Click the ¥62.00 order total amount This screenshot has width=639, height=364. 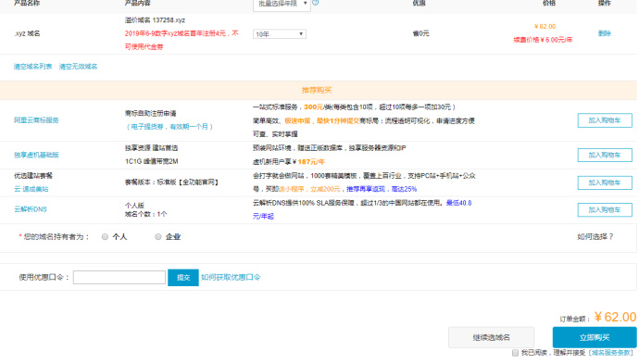(615, 317)
